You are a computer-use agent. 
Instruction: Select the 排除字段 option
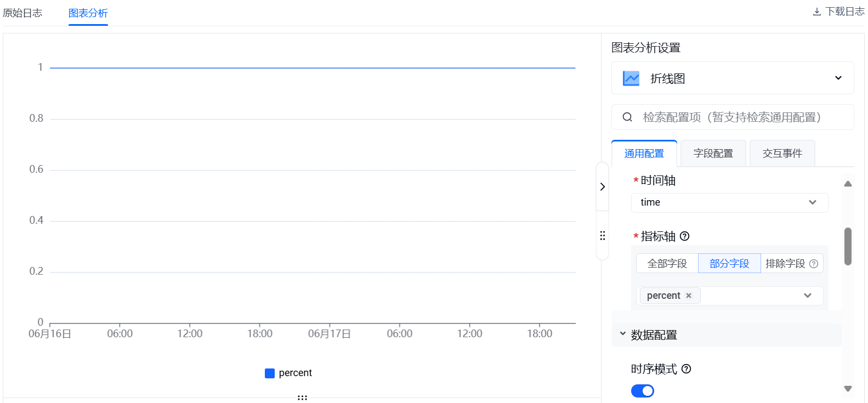pos(785,264)
